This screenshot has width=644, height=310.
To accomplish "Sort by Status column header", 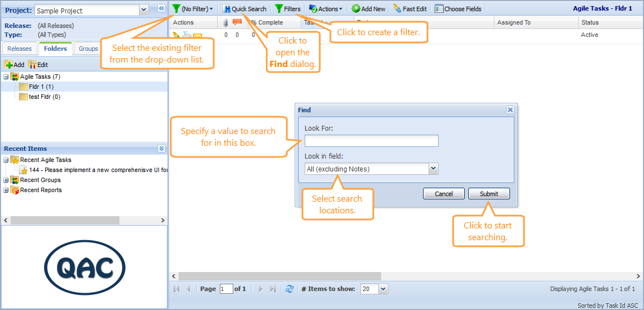I will 611,22.
